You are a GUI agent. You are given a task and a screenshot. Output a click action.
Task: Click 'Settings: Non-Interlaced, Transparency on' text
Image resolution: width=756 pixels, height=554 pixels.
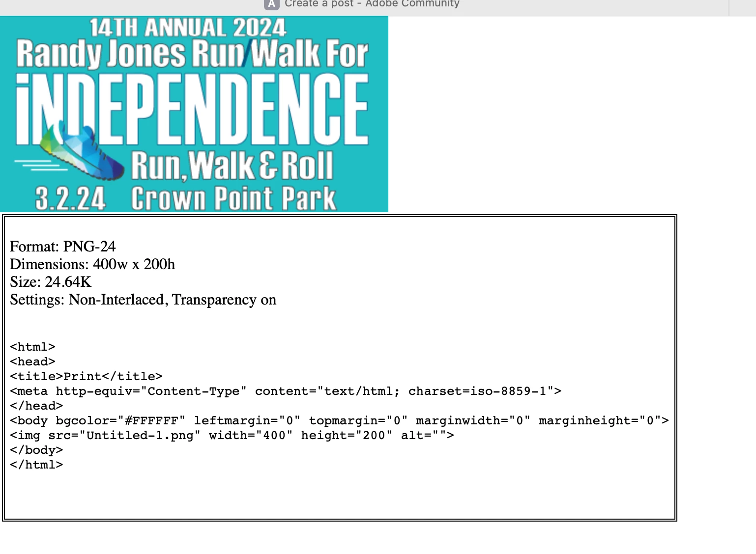(x=143, y=300)
